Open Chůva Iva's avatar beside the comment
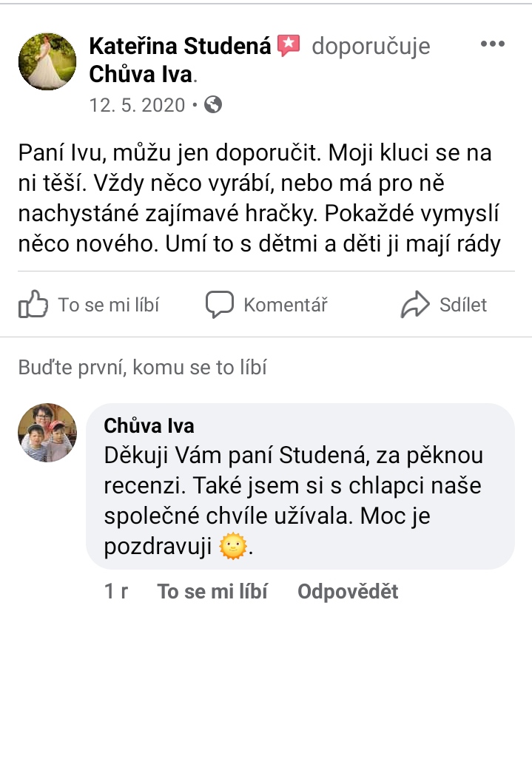Screen dimensions: 532x776 (x=47, y=433)
